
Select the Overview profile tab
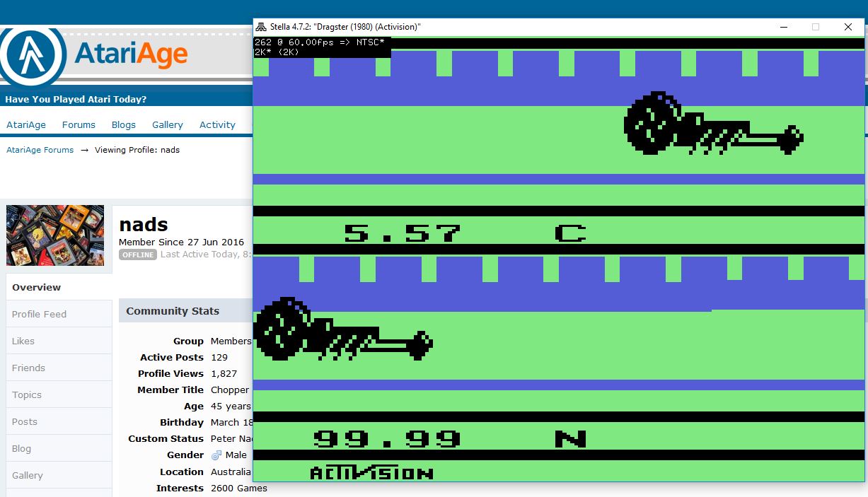click(x=59, y=287)
